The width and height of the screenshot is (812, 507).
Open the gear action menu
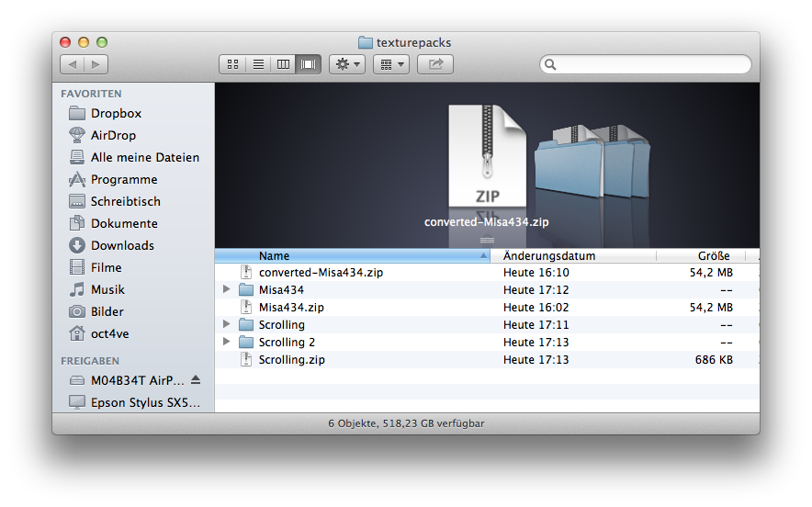click(x=347, y=64)
